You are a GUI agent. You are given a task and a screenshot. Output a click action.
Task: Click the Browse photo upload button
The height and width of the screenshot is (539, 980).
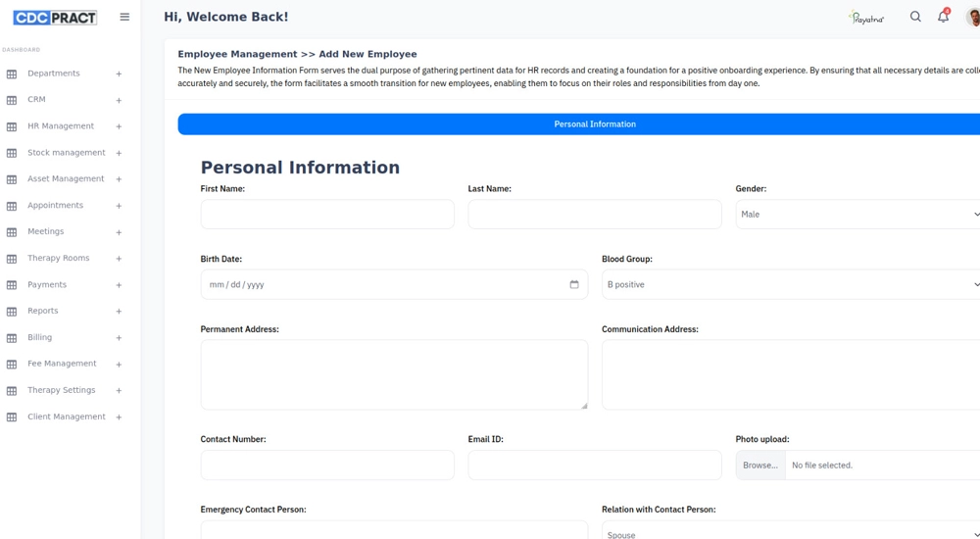[x=760, y=465]
